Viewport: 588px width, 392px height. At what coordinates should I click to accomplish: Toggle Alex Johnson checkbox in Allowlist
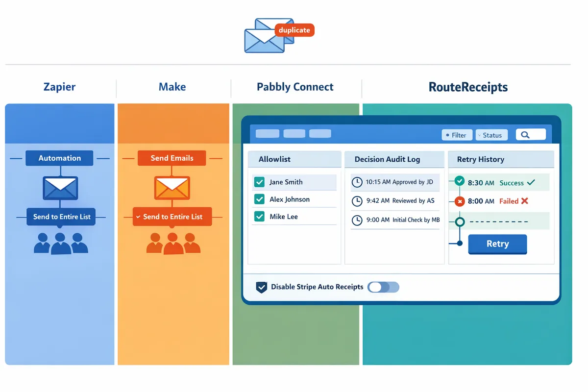coord(259,199)
